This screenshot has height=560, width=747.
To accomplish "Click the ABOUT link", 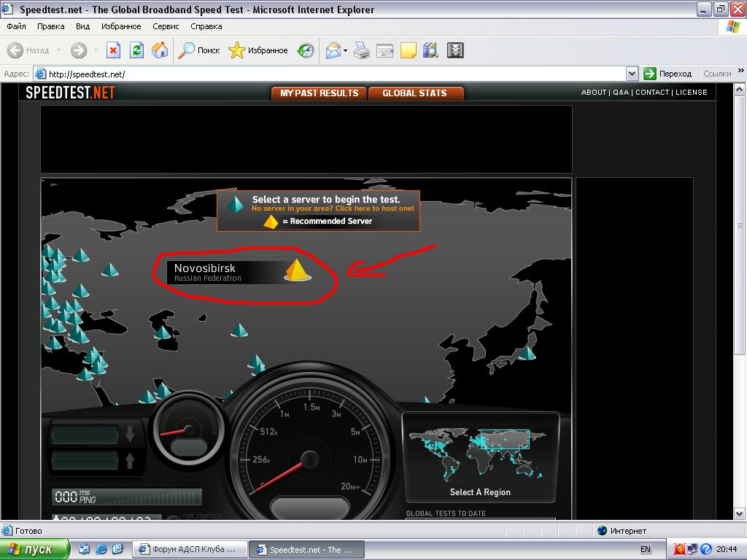I will tap(594, 93).
